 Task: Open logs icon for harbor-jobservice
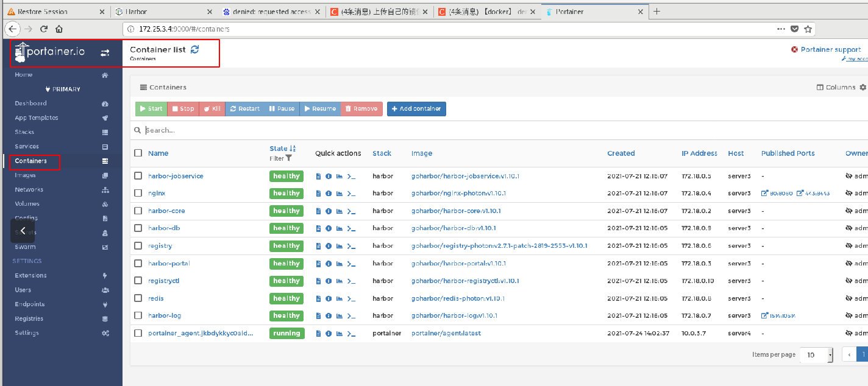[318, 177]
